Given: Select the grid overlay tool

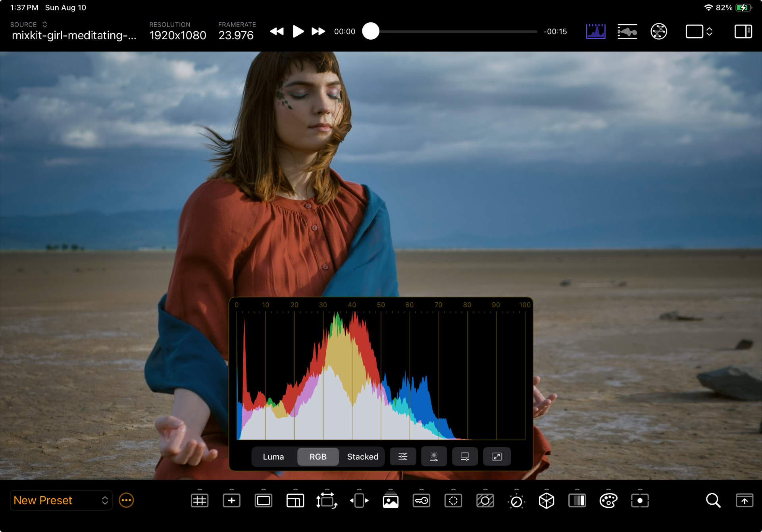Looking at the screenshot, I should pos(199,501).
